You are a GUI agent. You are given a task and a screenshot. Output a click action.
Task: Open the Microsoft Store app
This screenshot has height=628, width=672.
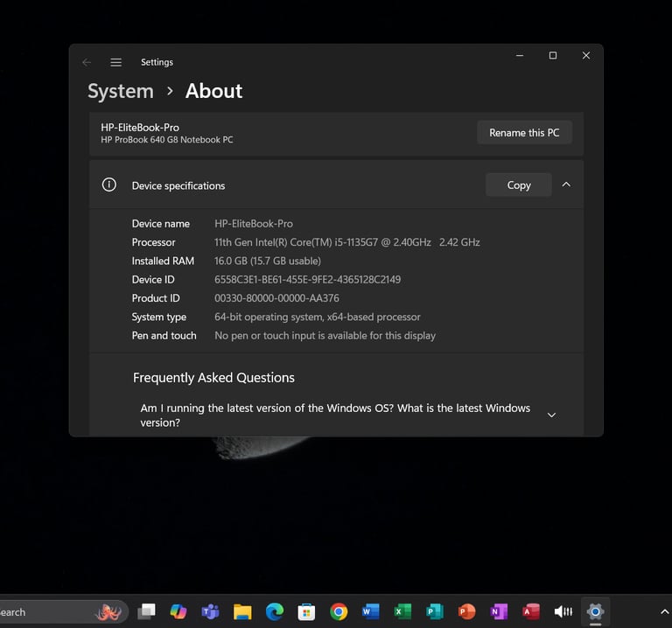coord(306,611)
